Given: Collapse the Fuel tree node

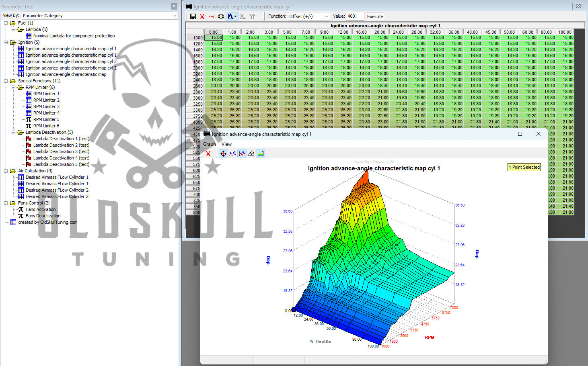Looking at the screenshot, I should pyautogui.click(x=6, y=23).
